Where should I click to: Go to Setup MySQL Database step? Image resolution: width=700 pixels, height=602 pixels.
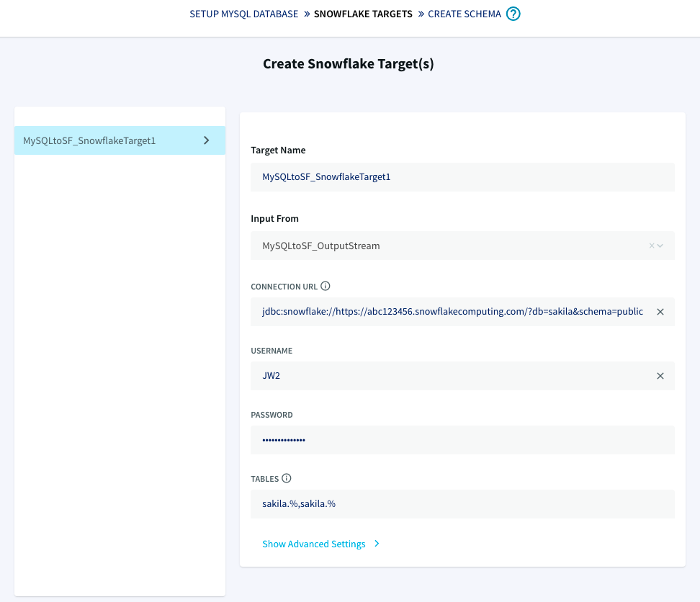[243, 14]
